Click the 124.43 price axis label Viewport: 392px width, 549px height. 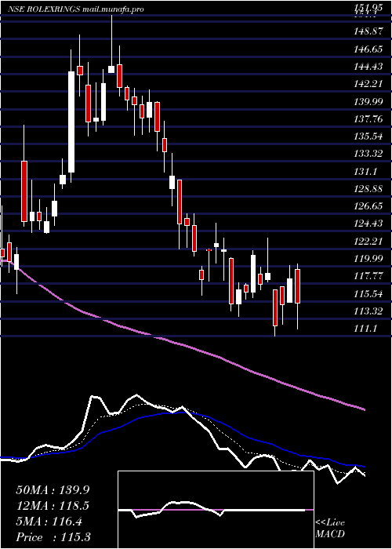pyautogui.click(x=367, y=224)
